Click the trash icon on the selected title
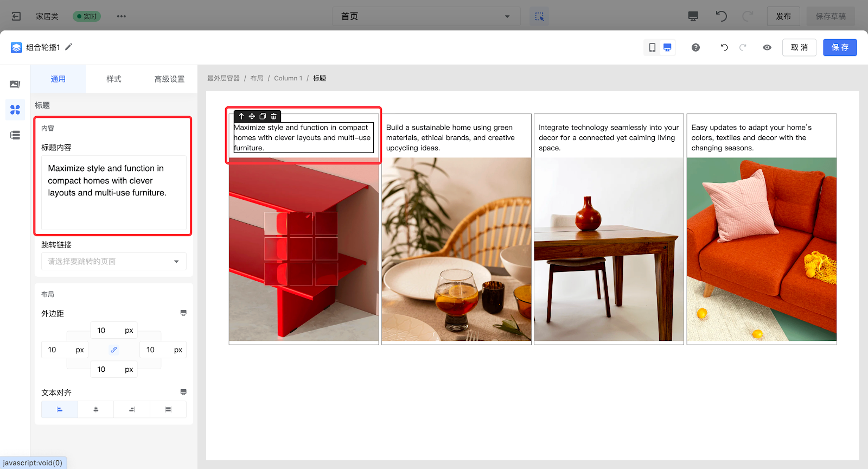Image resolution: width=868 pixels, height=469 pixels. pyautogui.click(x=273, y=116)
